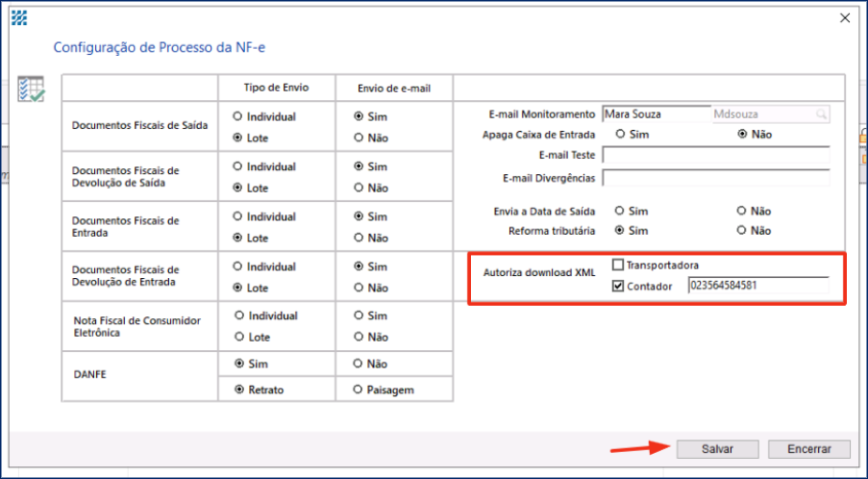This screenshot has height=479, width=868.
Task: Click the app logo icon in title bar
Action: pos(19,17)
